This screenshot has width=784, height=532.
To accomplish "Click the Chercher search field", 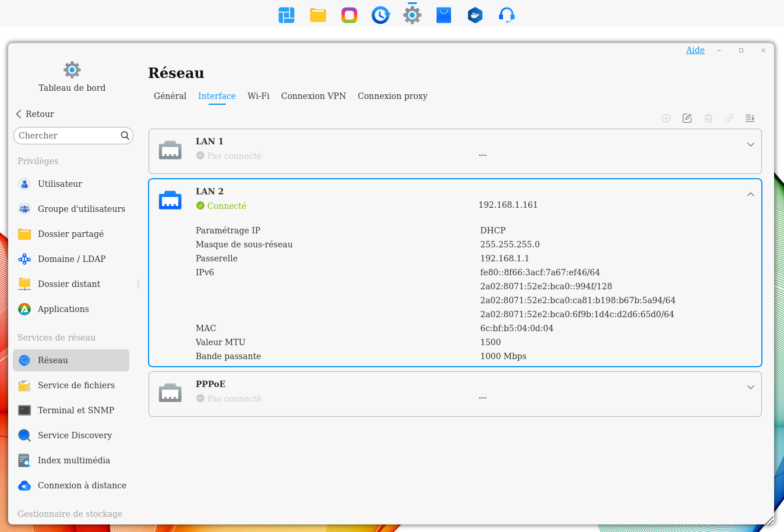I will [67, 136].
